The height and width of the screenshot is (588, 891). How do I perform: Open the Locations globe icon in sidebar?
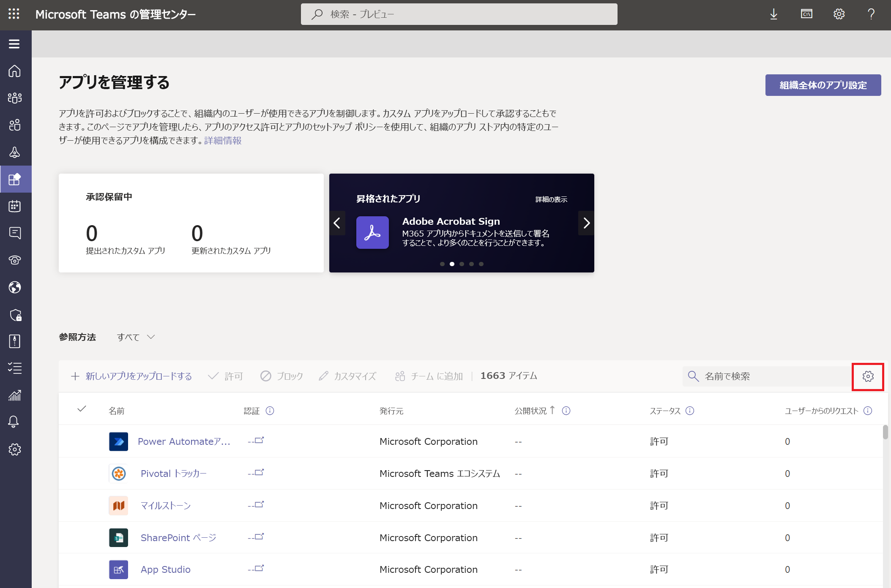(x=15, y=287)
